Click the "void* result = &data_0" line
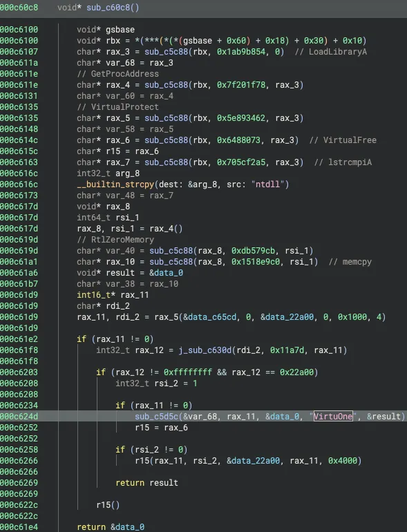Viewport: 407px width, 532px height. coord(130,273)
